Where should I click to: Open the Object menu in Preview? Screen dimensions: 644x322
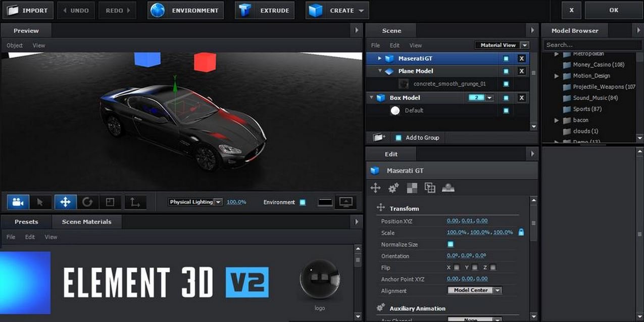(15, 45)
